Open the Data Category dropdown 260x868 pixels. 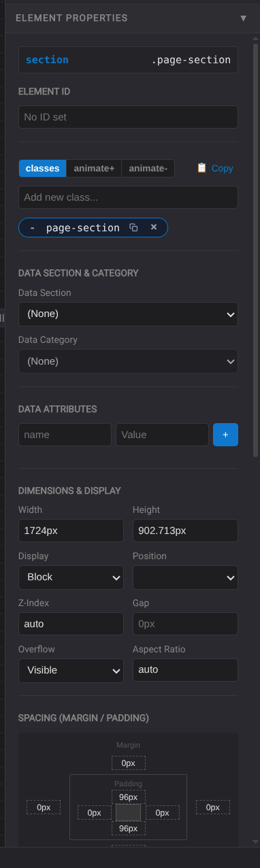click(128, 361)
